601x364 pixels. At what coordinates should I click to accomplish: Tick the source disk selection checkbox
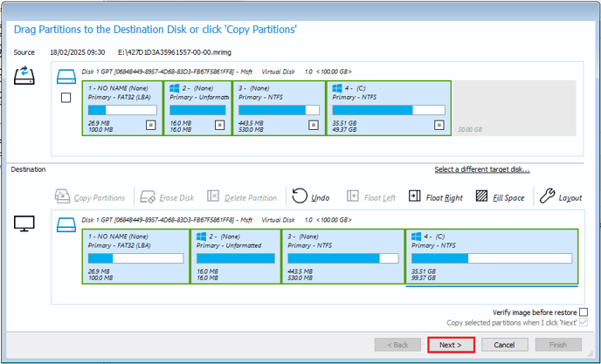[x=66, y=98]
